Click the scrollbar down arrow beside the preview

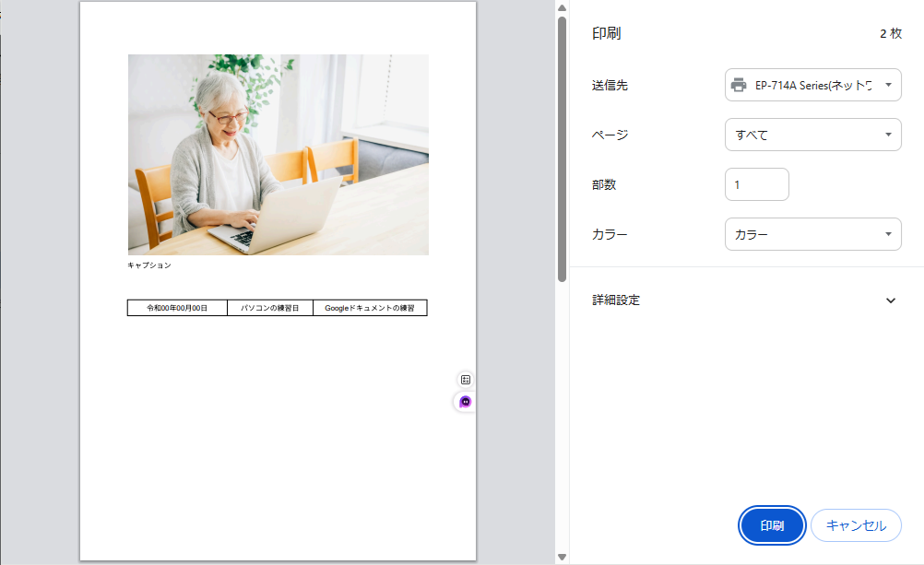[561, 558]
